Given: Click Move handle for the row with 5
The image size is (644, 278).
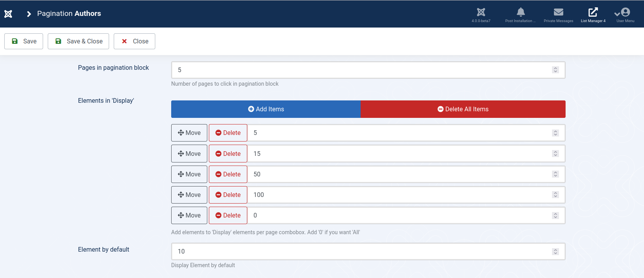Looking at the screenshot, I should pyautogui.click(x=189, y=133).
